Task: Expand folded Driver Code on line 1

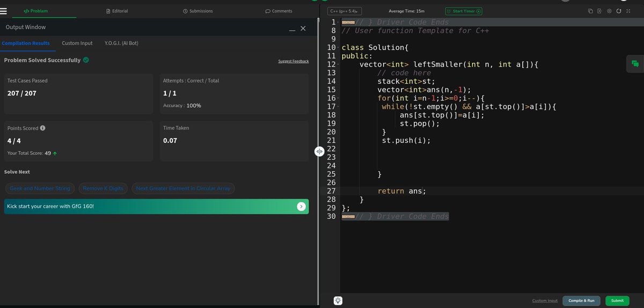Action: point(348,22)
